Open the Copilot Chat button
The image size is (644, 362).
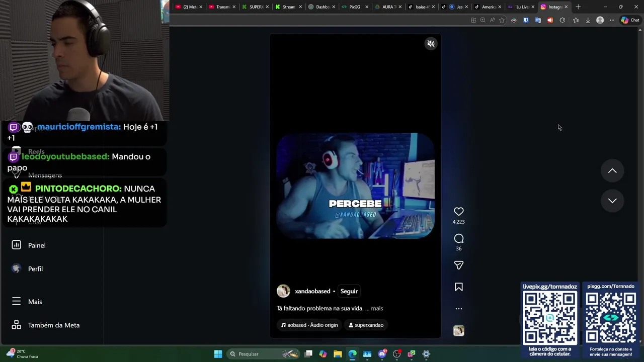coord(630,20)
